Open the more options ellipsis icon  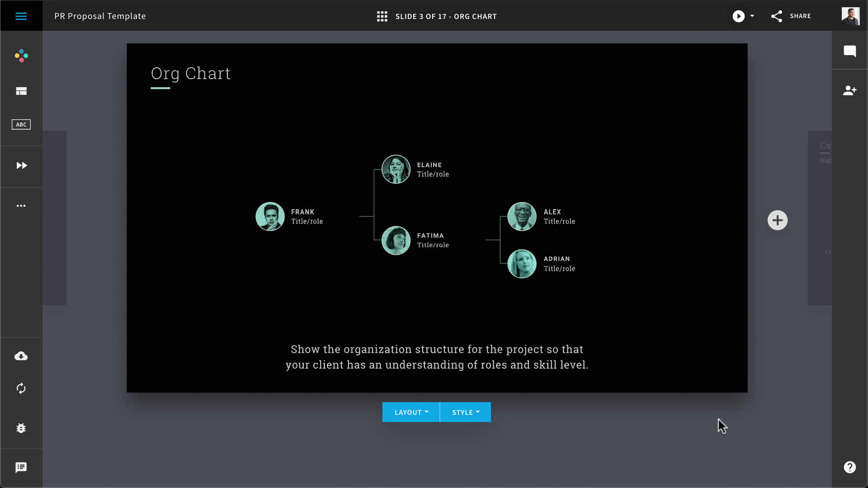point(21,206)
